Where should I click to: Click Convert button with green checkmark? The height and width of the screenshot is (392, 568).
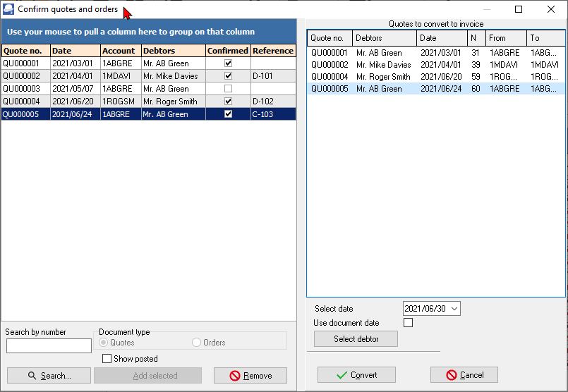point(356,375)
